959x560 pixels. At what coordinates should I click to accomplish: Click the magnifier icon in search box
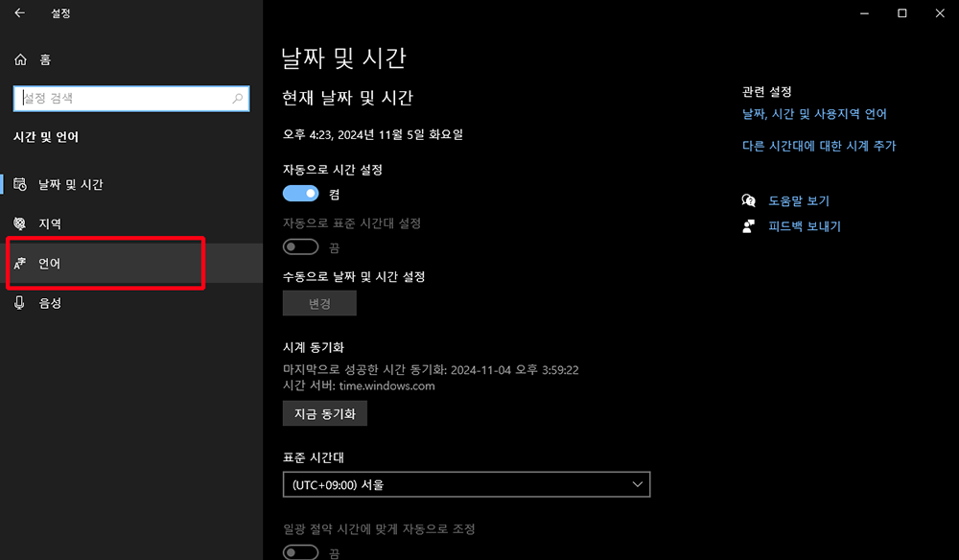237,99
